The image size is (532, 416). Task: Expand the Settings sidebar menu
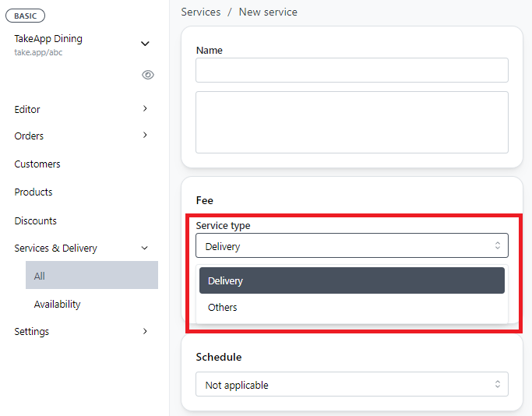(x=82, y=332)
